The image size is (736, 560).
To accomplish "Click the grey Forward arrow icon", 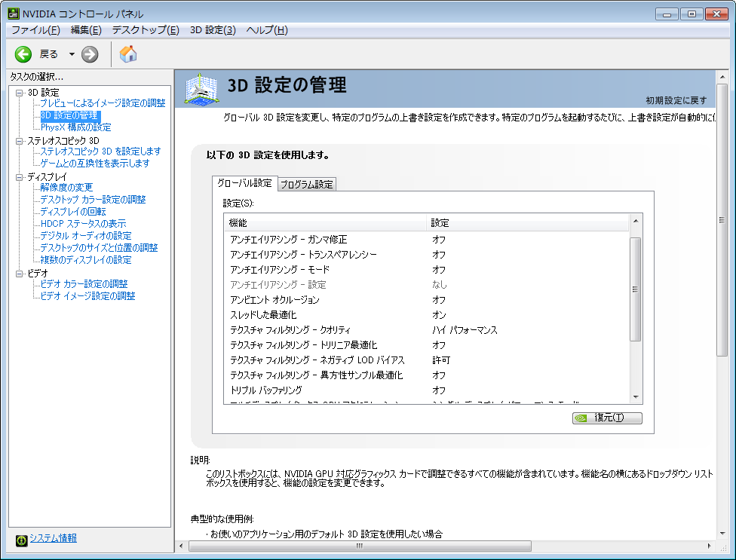I will (90, 54).
